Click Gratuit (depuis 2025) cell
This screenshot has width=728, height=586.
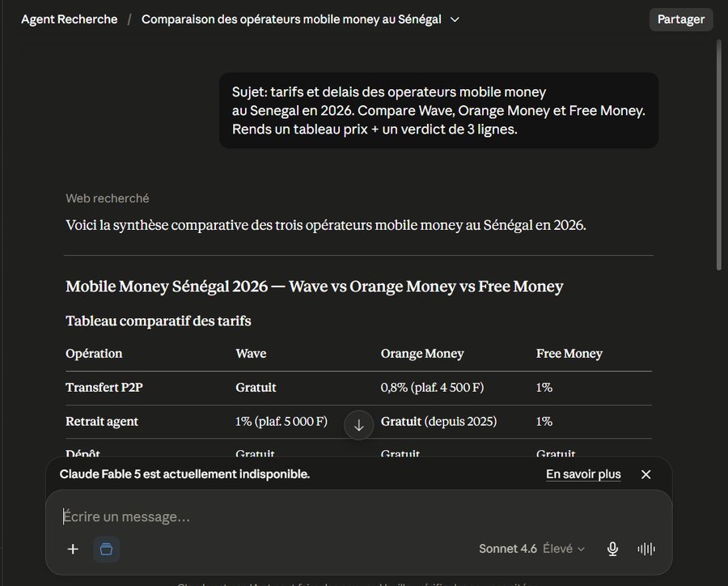tap(438, 422)
